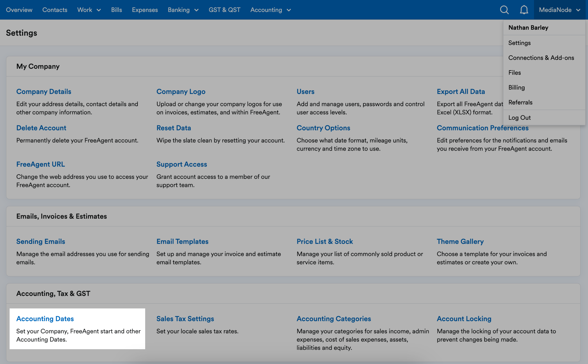Open the Export All Data link

[461, 91]
